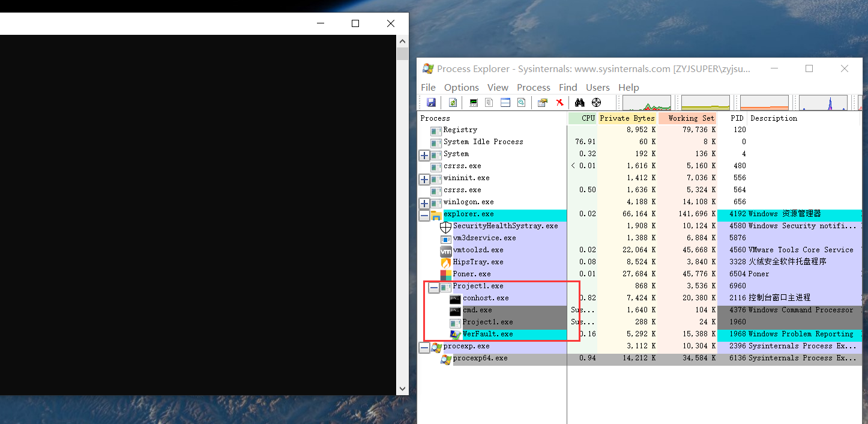Sort by the Process column header
This screenshot has height=424, width=868.
(x=492, y=118)
